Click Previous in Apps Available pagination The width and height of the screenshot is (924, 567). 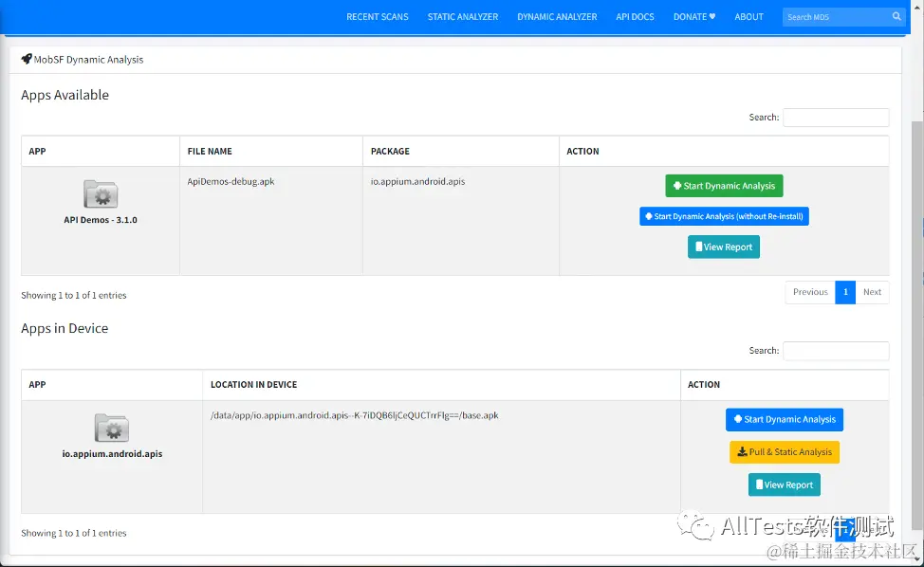pos(810,292)
